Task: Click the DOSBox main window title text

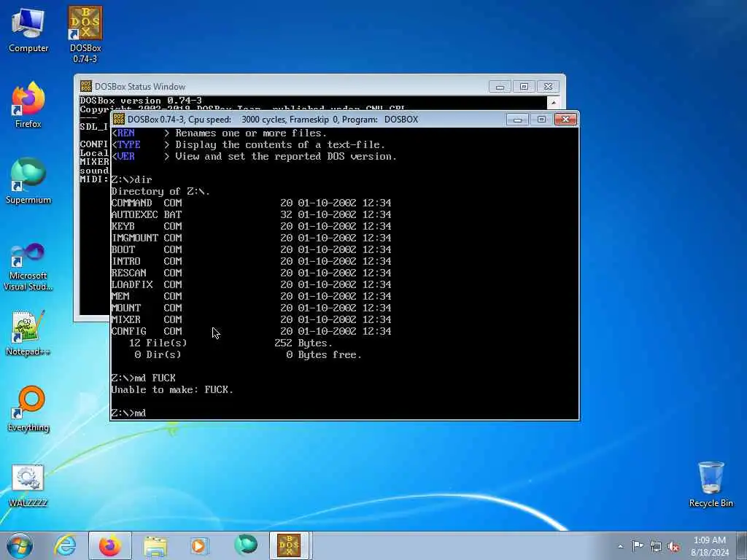Action: [273, 120]
